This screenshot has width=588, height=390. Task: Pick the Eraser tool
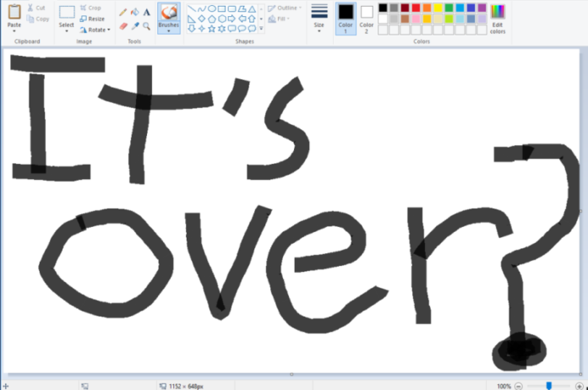pyautogui.click(x=123, y=26)
